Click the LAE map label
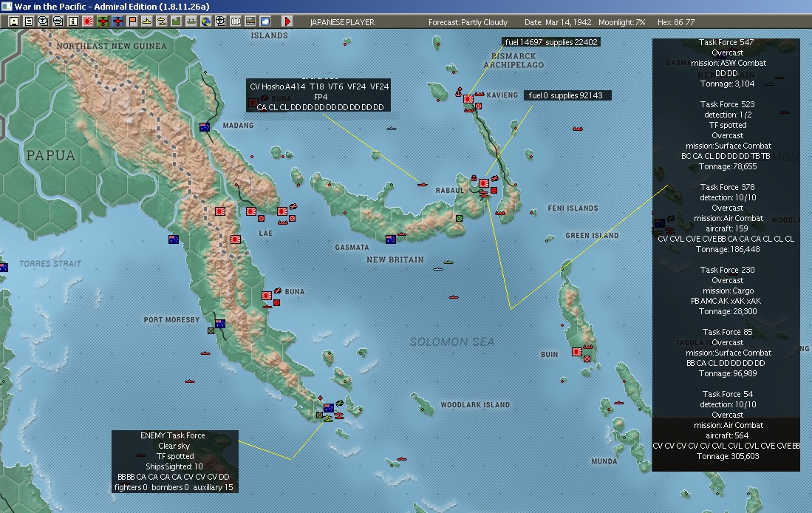The height and width of the screenshot is (513, 812). 266,233
